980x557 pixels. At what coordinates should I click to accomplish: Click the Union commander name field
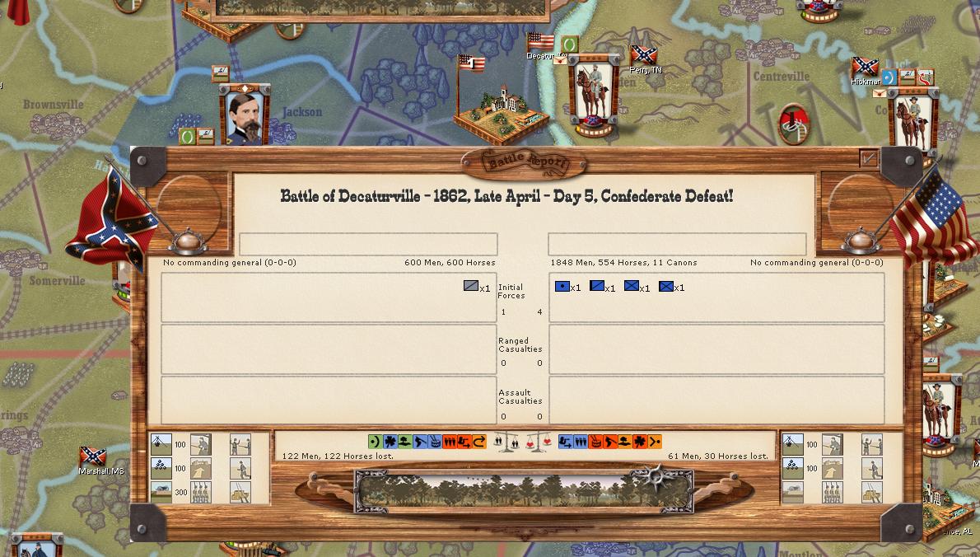click(x=677, y=245)
